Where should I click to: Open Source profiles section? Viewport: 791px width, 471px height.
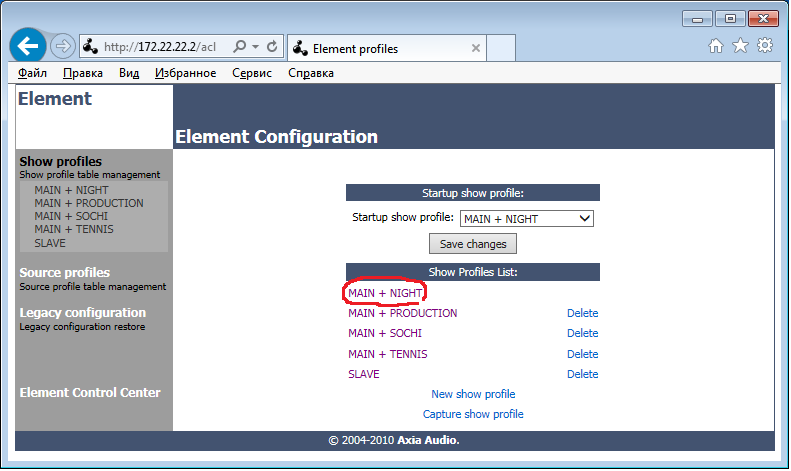coord(65,272)
